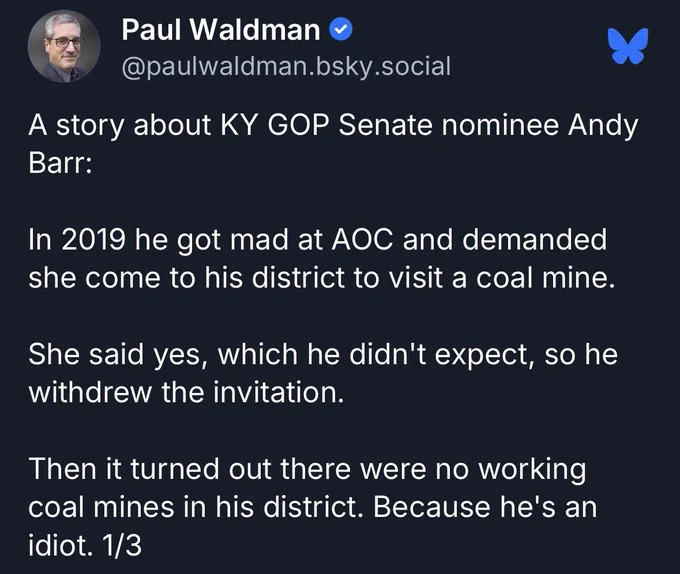Select the acronym "AOC" in the post text
680x574 pixels.
363,239
